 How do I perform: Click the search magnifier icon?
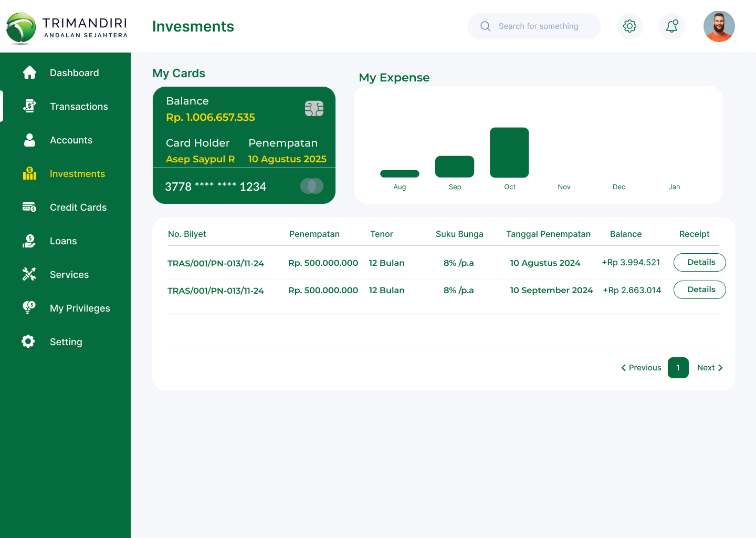(486, 26)
